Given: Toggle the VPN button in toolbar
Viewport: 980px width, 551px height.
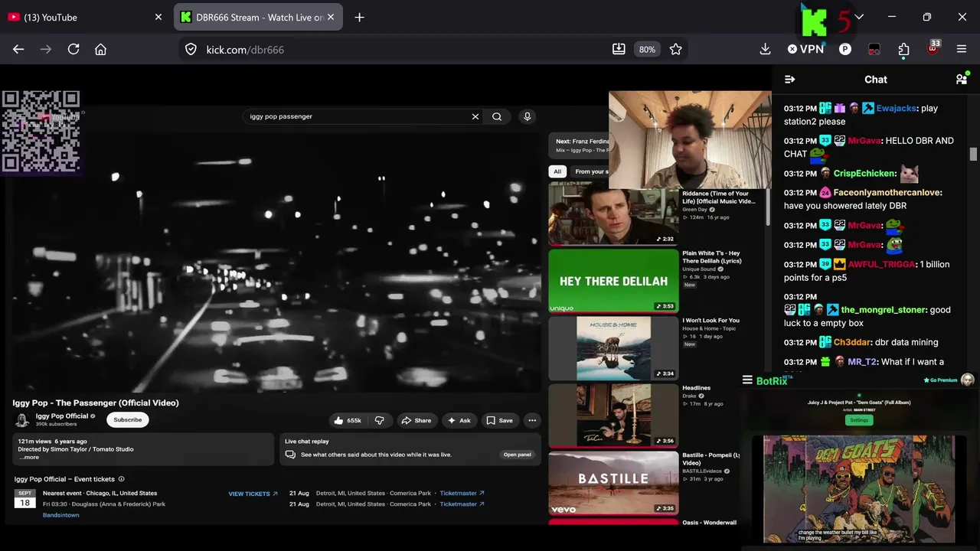Looking at the screenshot, I should [805, 49].
